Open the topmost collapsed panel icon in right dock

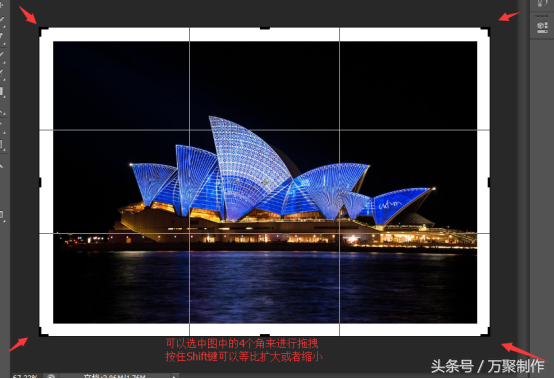(542, 4)
